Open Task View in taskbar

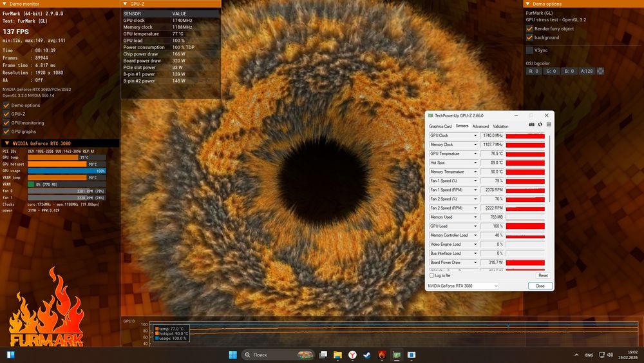(323, 355)
